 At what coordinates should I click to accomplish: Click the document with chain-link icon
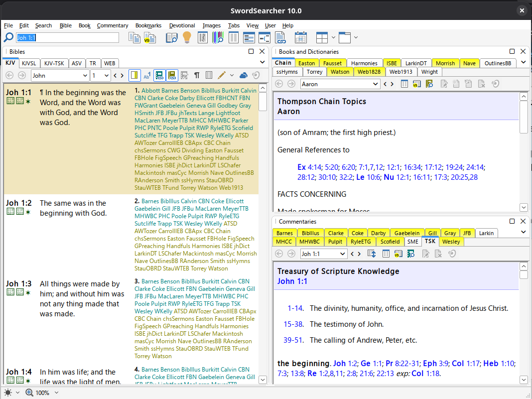point(280,37)
